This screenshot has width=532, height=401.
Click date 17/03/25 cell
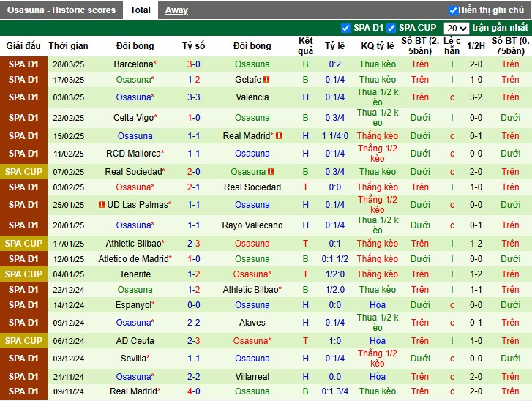click(x=68, y=80)
